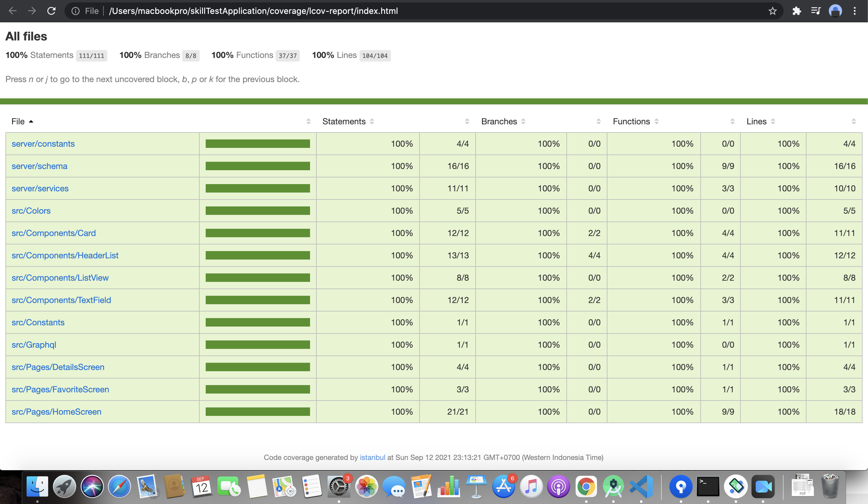Open Trash in the dock
Image resolution: width=868 pixels, height=504 pixels.
830,486
